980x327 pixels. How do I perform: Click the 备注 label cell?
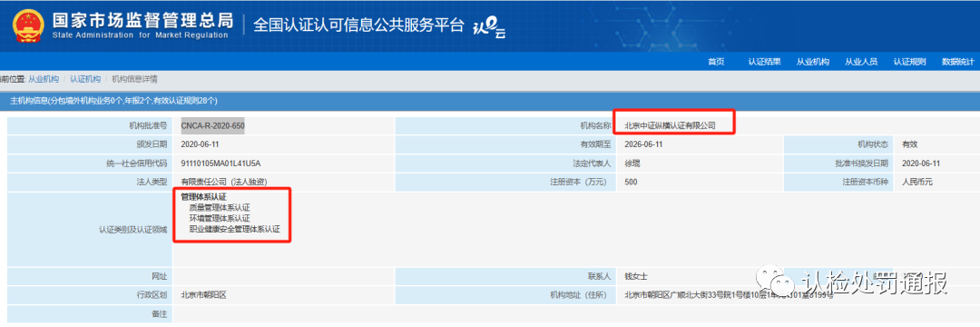coord(89,314)
